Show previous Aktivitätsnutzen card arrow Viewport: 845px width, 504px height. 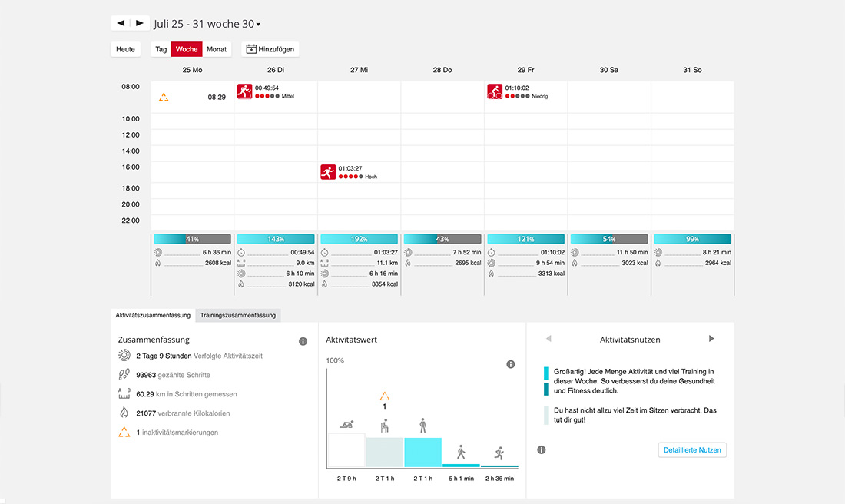pos(548,339)
